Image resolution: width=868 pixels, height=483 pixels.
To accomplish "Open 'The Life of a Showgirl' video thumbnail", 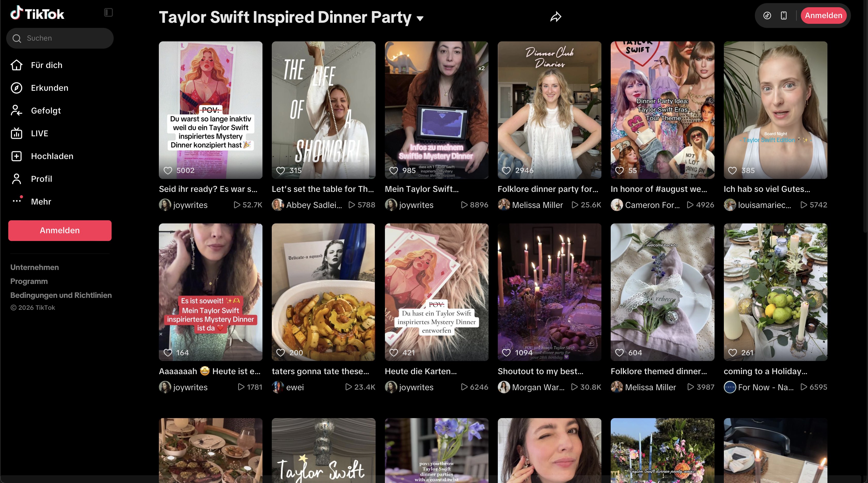I will click(323, 110).
